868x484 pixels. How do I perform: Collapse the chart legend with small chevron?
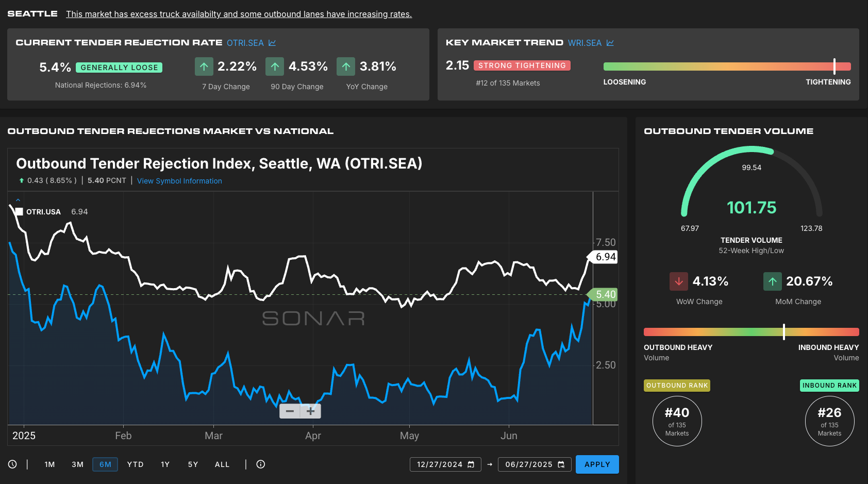(18, 200)
